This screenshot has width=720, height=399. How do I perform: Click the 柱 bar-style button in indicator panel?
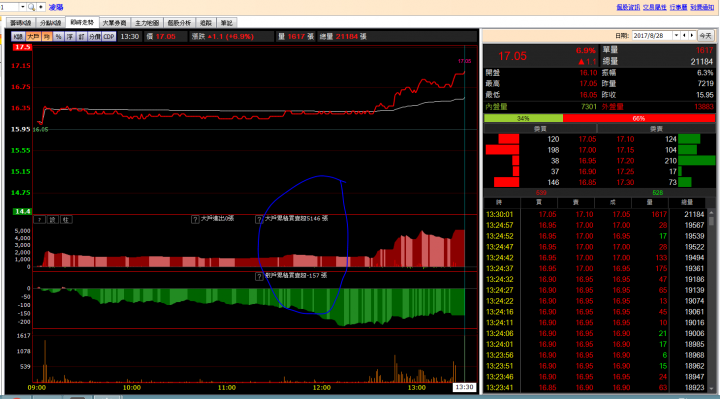pos(66,220)
